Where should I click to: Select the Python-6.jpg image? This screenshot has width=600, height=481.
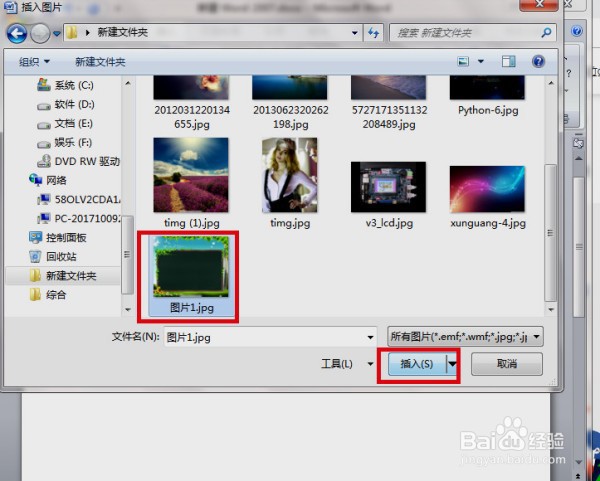[x=488, y=96]
